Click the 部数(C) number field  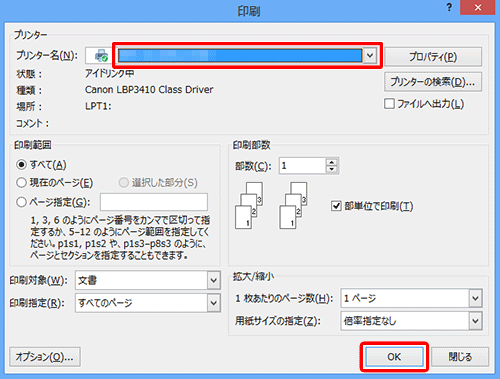click(x=302, y=166)
